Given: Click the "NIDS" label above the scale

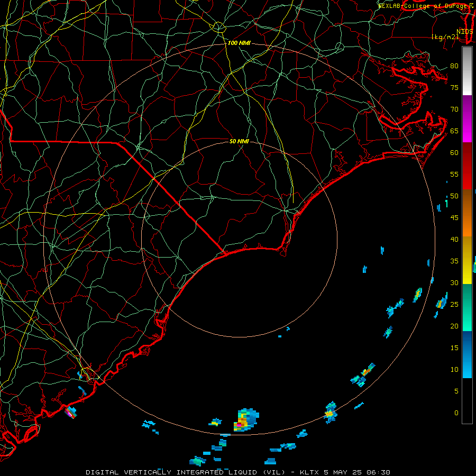Looking at the screenshot, I should click(x=465, y=32).
